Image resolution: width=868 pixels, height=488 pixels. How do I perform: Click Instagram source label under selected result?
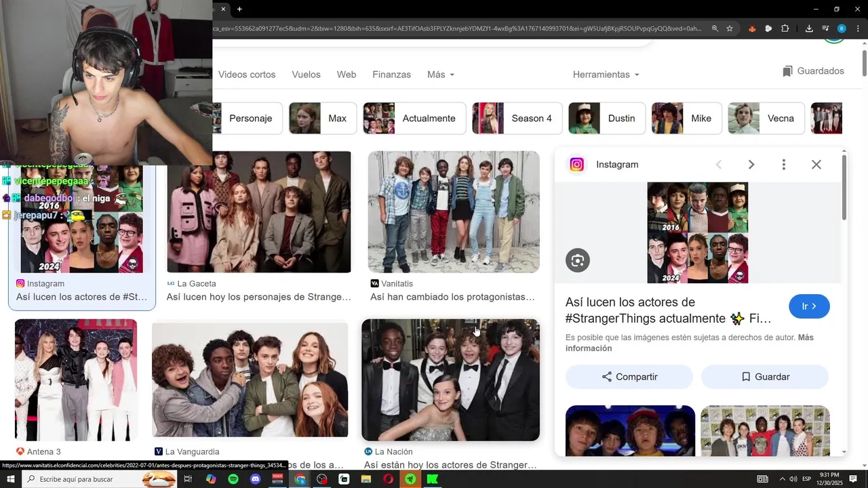(x=40, y=283)
